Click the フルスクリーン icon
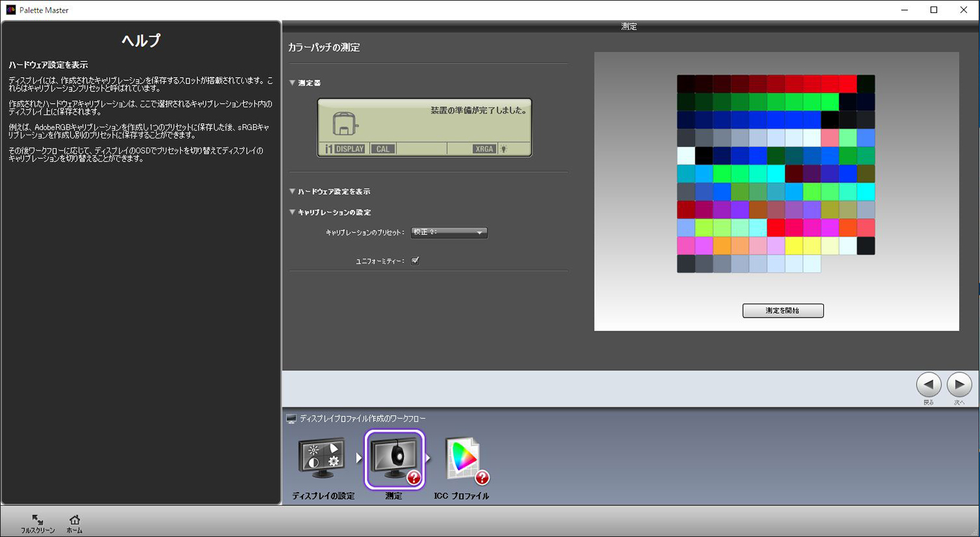This screenshot has width=980, height=537. pyautogui.click(x=37, y=520)
